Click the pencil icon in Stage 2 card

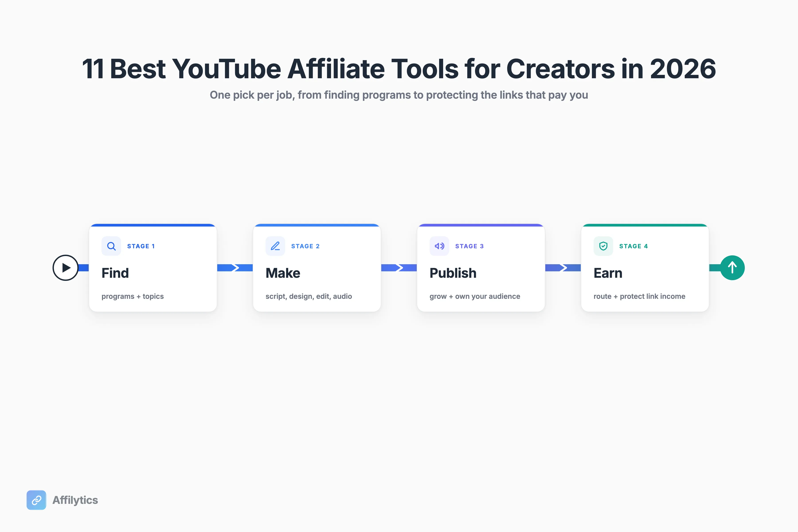[x=275, y=246]
